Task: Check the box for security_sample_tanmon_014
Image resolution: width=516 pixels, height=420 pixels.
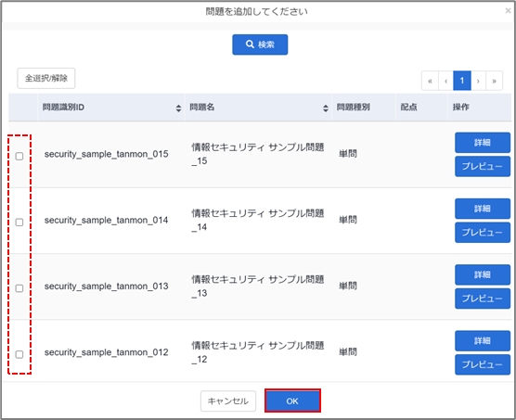Action: tap(19, 223)
